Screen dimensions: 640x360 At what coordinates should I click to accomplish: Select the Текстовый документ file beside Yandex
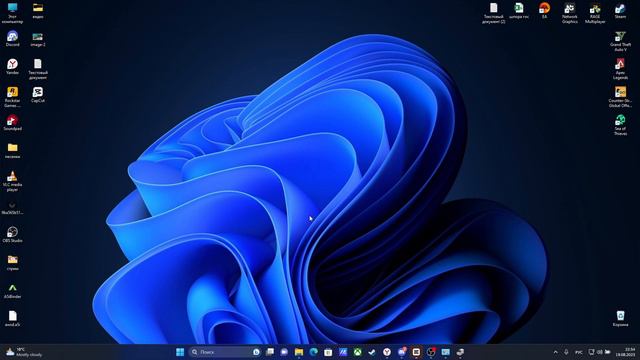pyautogui.click(x=38, y=69)
